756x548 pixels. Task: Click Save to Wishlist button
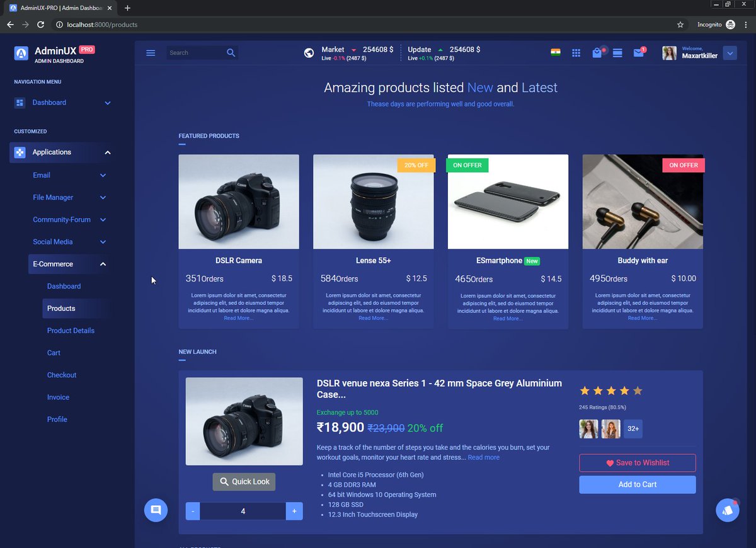(638, 463)
